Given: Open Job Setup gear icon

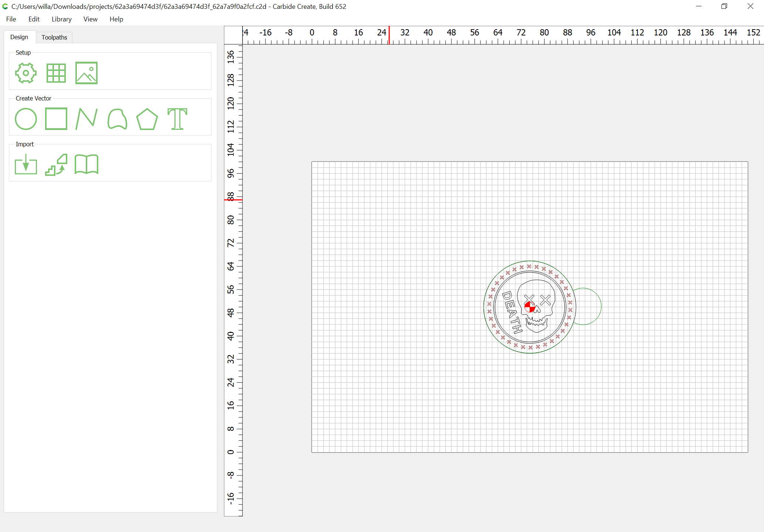Looking at the screenshot, I should (26, 73).
